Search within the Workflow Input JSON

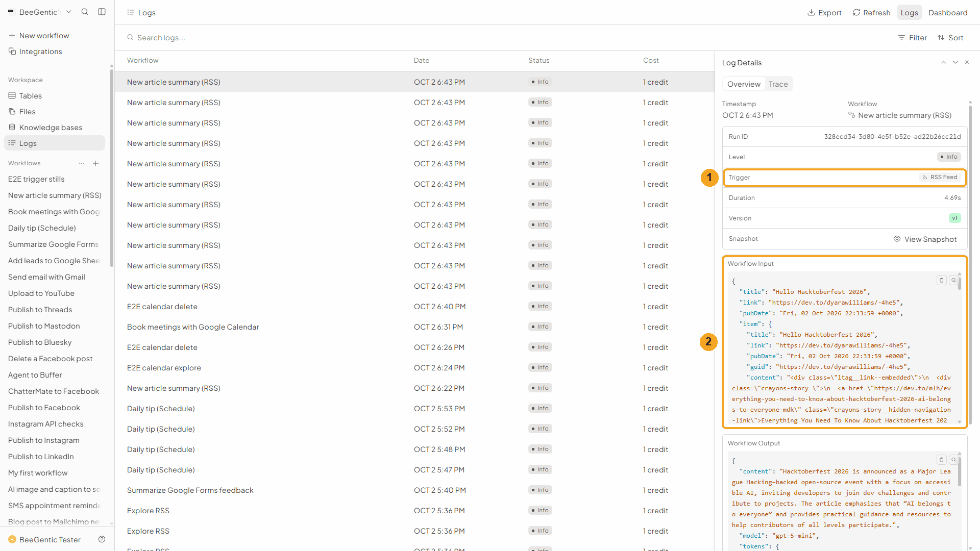953,280
